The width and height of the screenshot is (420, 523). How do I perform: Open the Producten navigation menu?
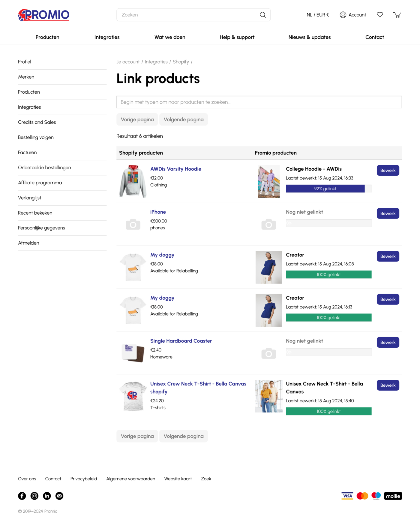pyautogui.click(x=47, y=37)
